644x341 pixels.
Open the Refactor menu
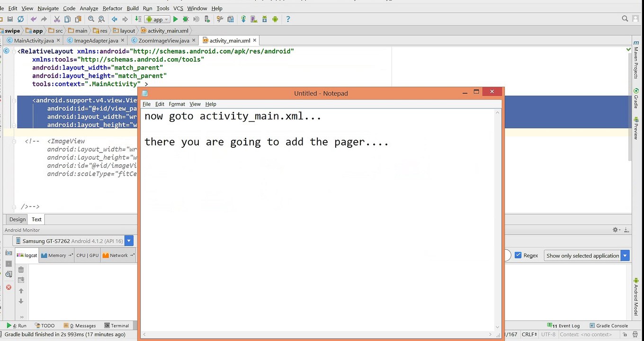tap(112, 9)
